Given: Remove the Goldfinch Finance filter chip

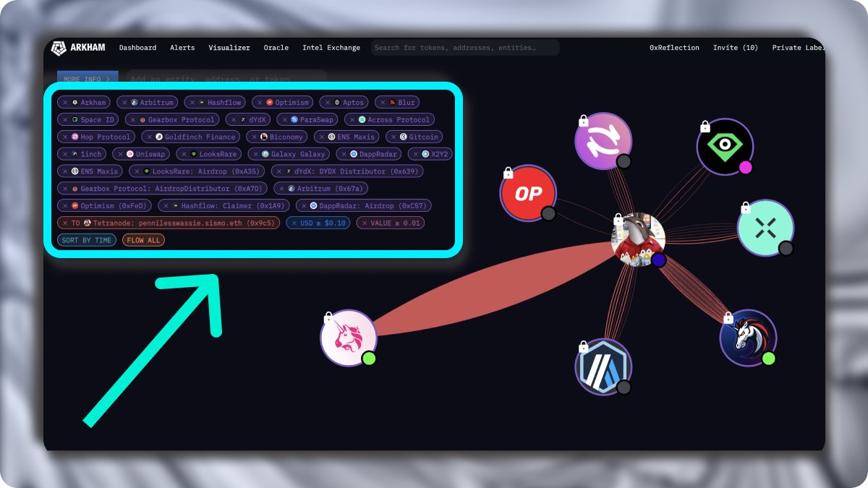Looking at the screenshot, I should click(x=149, y=137).
